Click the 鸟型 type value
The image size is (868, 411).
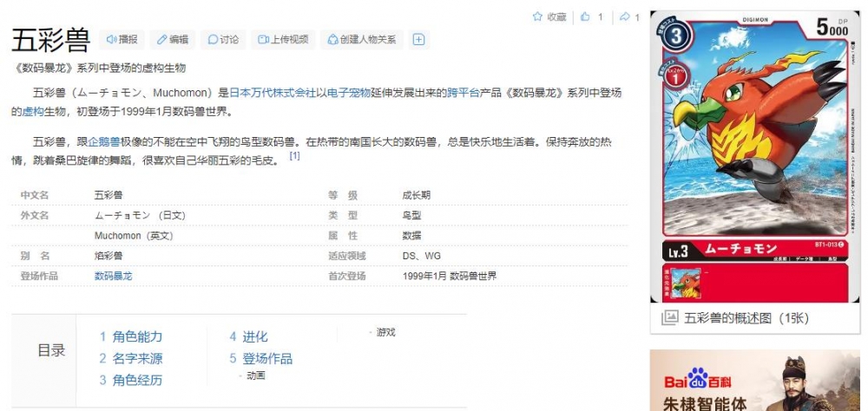click(x=411, y=215)
